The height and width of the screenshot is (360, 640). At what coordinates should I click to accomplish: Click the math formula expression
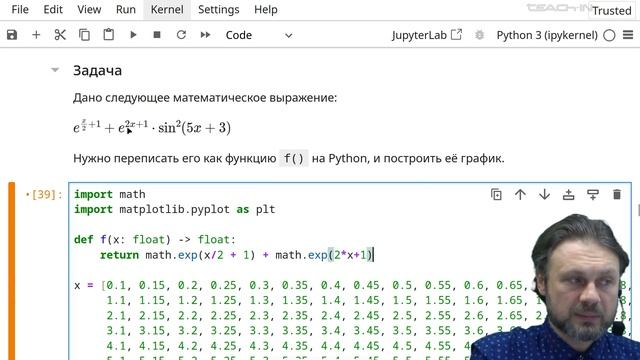pyautogui.click(x=152, y=127)
